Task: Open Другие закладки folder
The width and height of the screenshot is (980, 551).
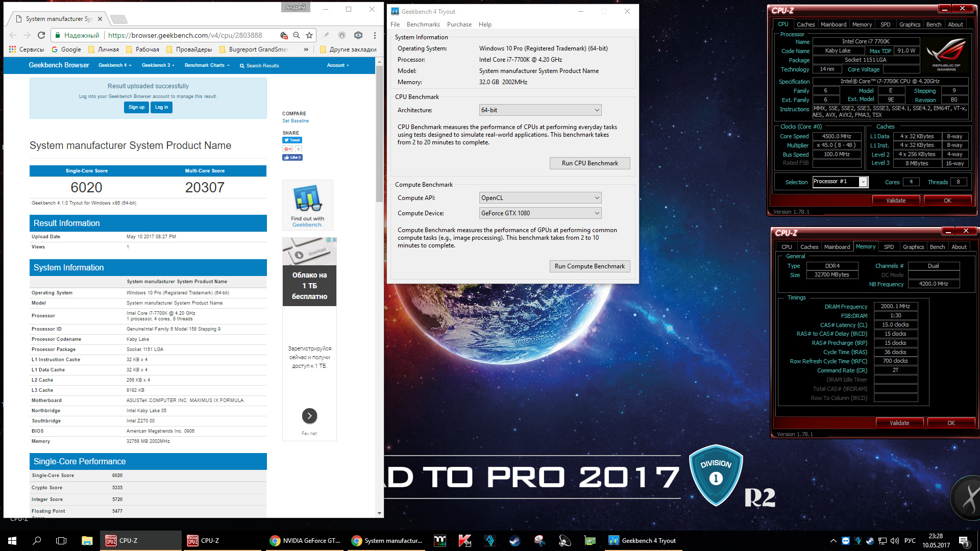Action: 348,49
